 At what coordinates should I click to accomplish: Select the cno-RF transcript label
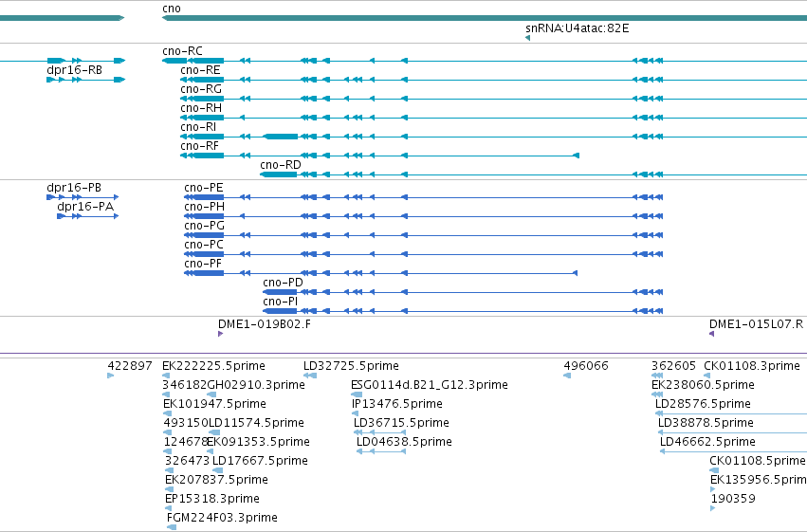[x=199, y=146]
